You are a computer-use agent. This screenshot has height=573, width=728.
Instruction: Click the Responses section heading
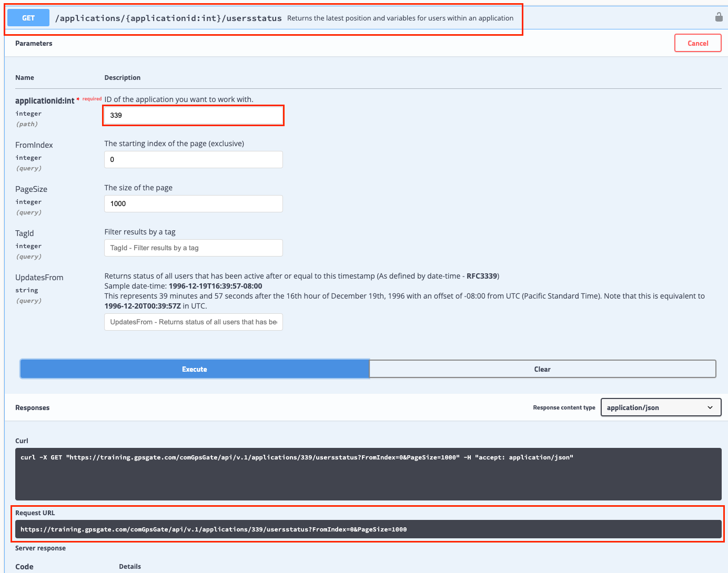click(x=32, y=408)
